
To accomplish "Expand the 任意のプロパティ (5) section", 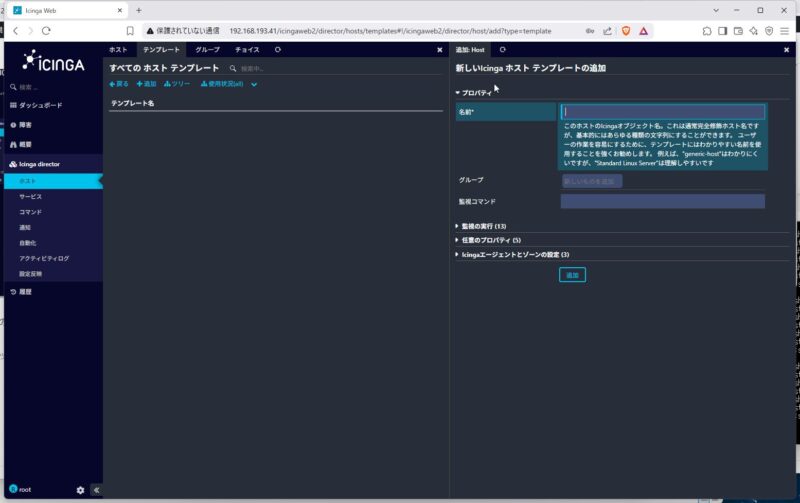I will point(488,240).
